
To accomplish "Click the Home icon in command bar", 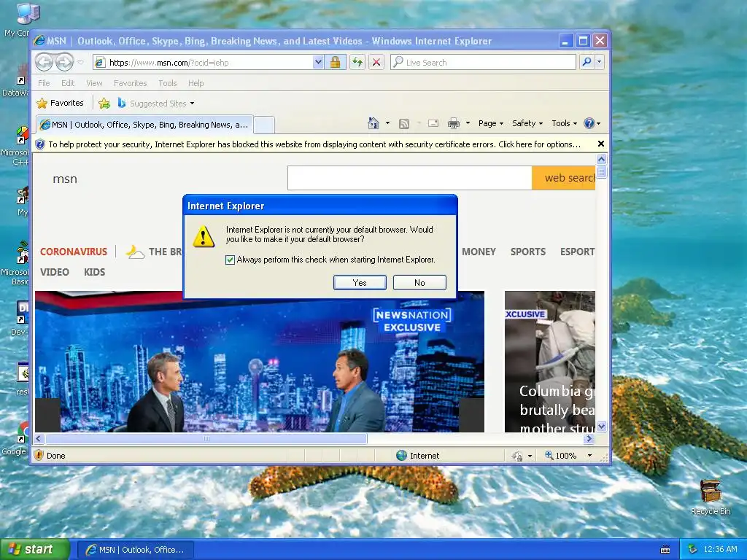I will 373,123.
